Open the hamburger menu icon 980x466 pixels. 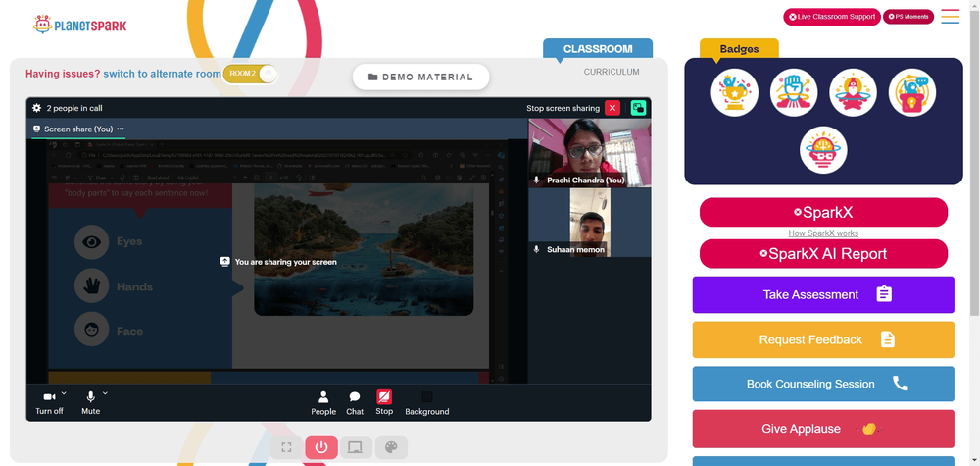click(950, 17)
